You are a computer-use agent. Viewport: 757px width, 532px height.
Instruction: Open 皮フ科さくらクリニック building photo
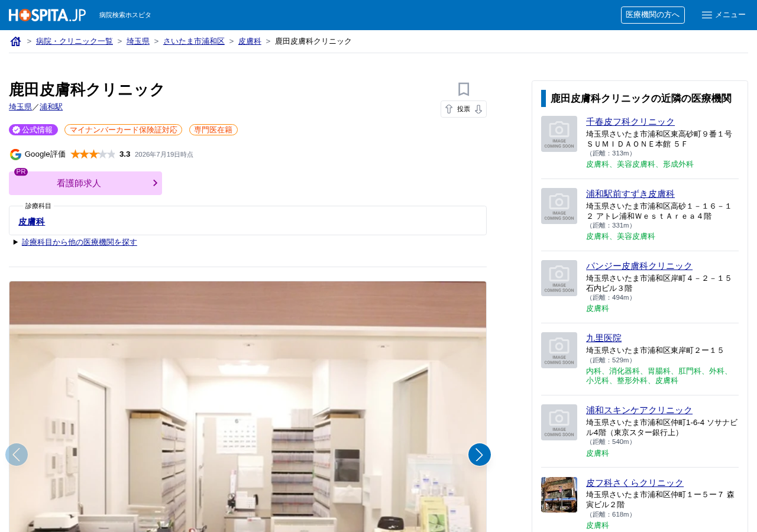(x=559, y=495)
